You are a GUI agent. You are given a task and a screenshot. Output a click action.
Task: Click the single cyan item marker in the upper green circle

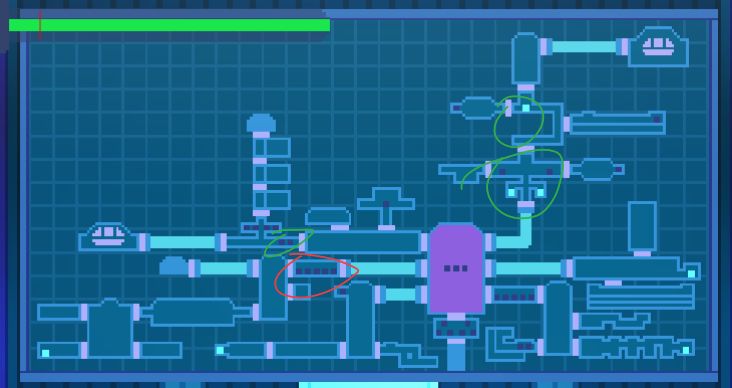click(x=526, y=108)
